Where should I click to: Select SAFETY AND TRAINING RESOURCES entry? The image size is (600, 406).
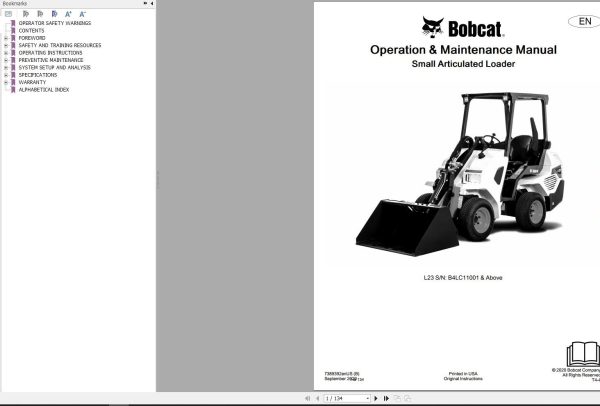pos(60,45)
